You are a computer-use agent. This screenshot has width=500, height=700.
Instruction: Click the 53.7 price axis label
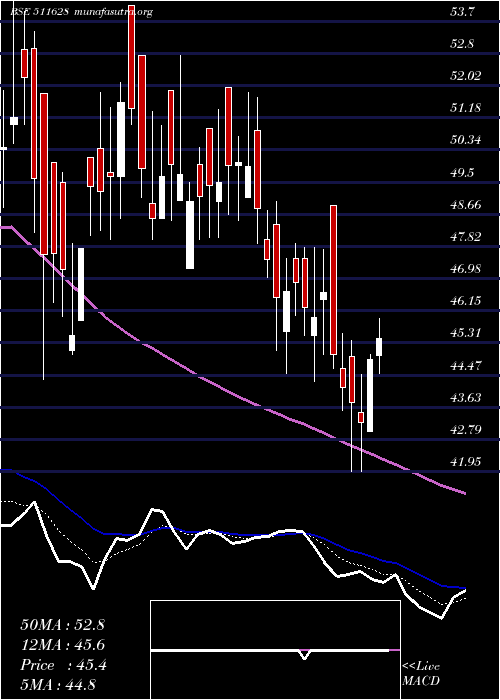click(462, 12)
